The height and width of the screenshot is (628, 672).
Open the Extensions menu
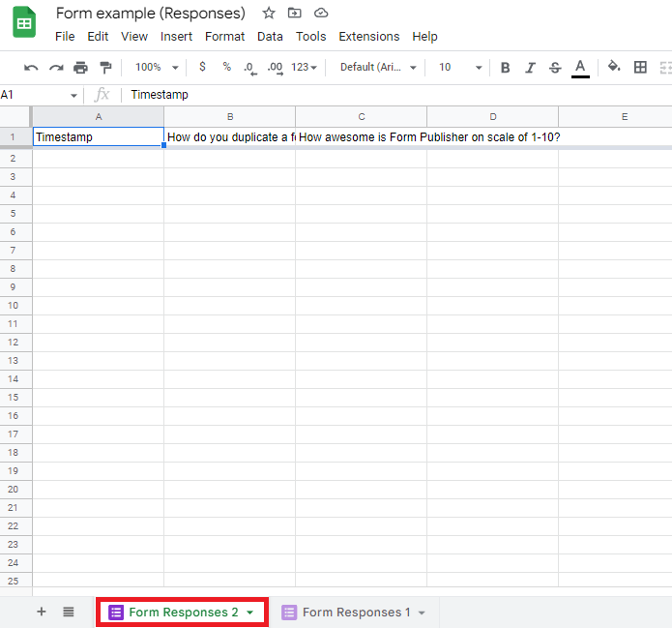[369, 37]
